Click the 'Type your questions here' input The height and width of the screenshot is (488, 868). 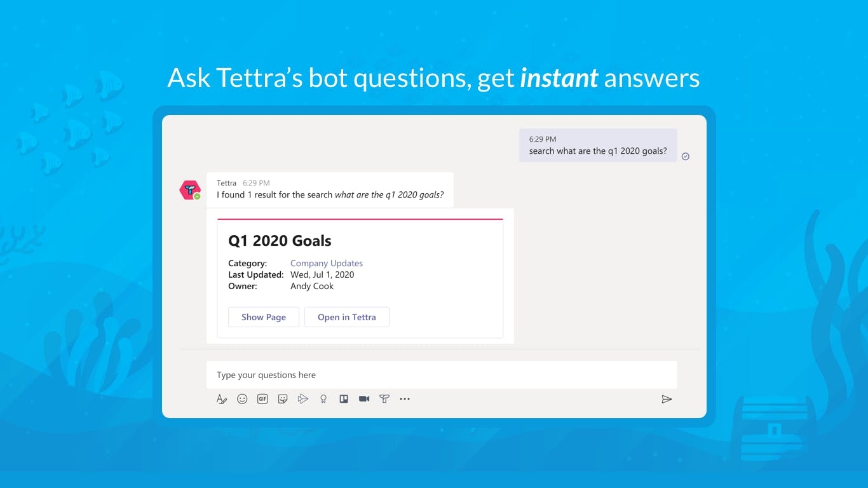pos(442,375)
